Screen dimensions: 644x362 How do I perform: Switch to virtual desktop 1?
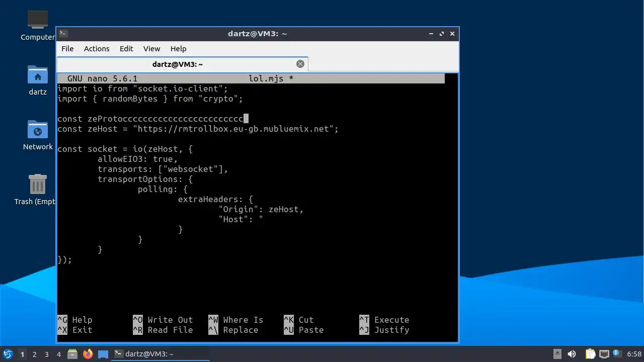[22, 354]
